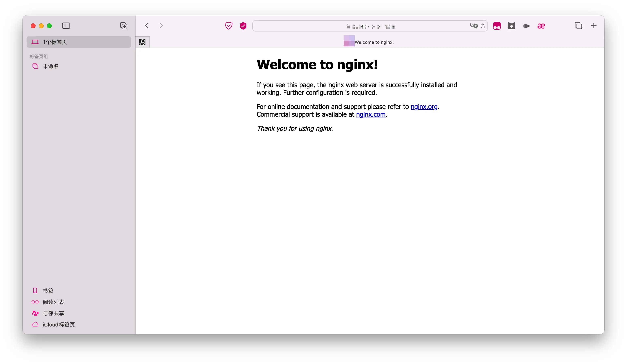Select the pinned tab with dark icon
The image size is (627, 364).
pos(142,42)
